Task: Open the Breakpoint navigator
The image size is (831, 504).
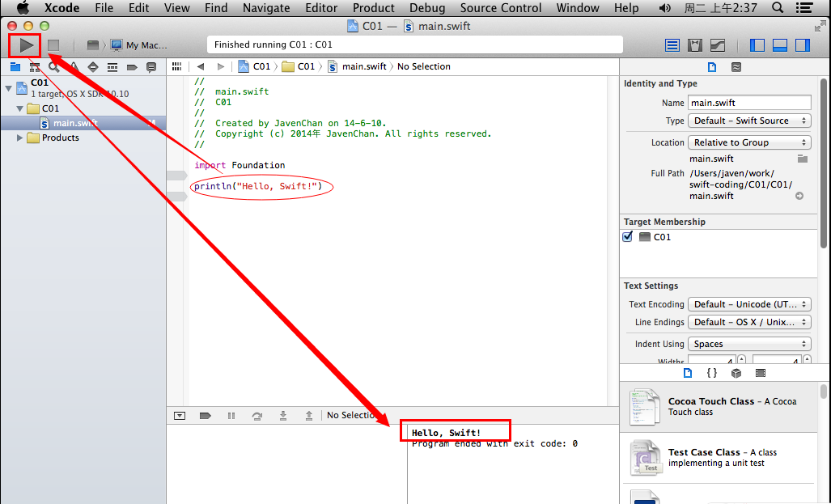Action: click(x=132, y=67)
